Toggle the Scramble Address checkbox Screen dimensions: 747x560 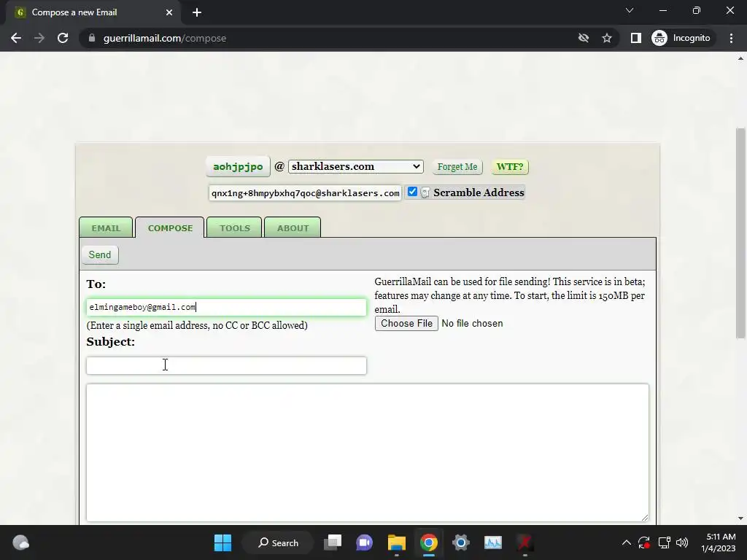pos(413,192)
